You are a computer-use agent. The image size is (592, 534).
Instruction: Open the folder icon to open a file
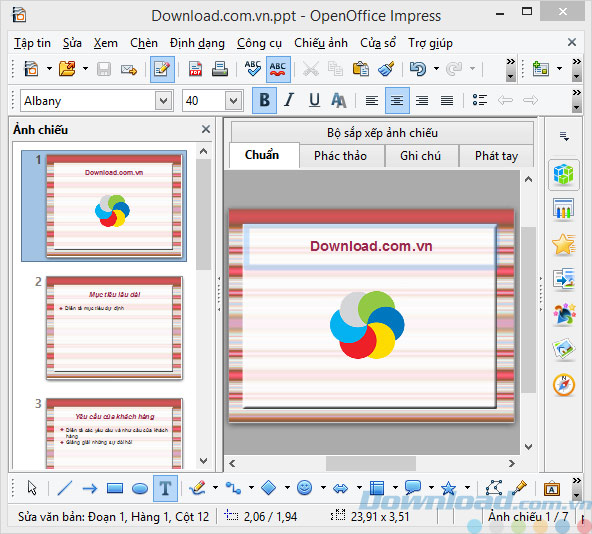(x=67, y=69)
